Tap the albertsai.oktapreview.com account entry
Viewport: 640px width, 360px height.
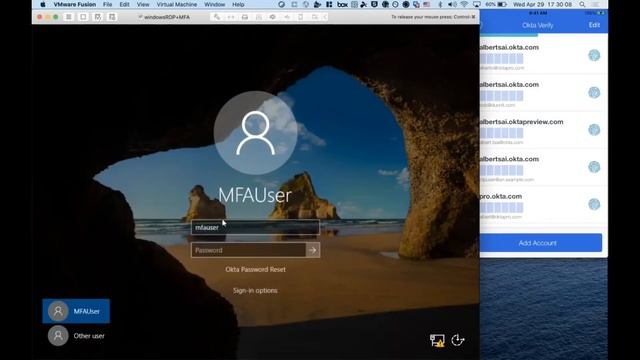[544, 130]
